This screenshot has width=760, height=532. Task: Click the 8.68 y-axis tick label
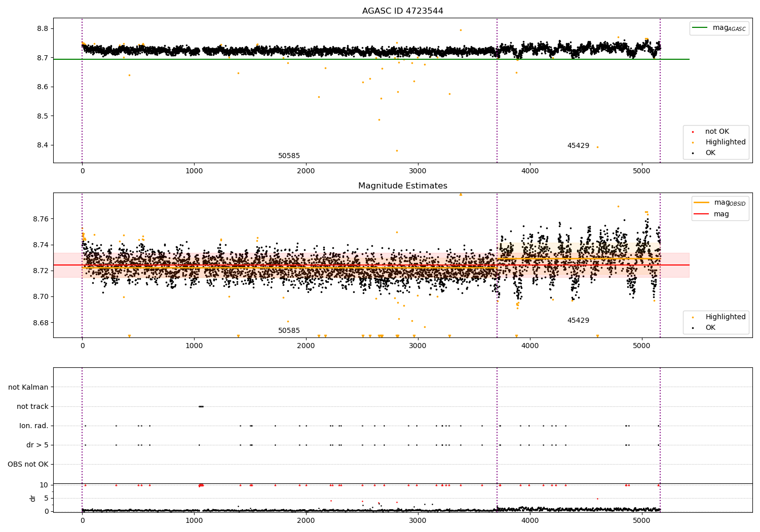point(41,323)
